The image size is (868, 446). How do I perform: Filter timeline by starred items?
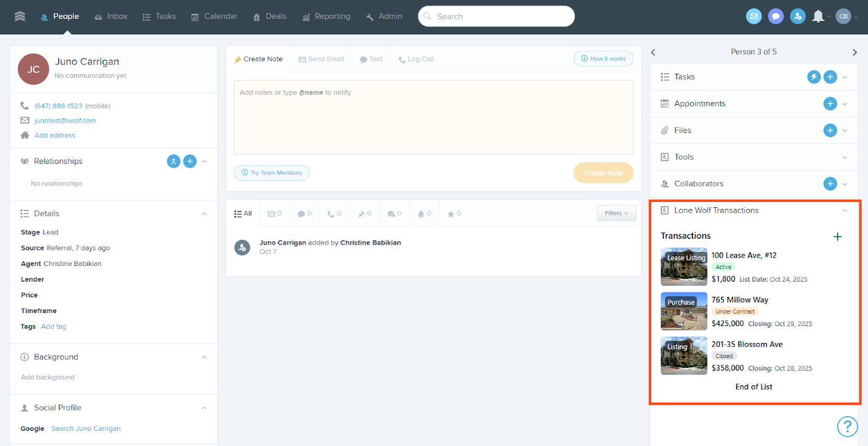454,214
